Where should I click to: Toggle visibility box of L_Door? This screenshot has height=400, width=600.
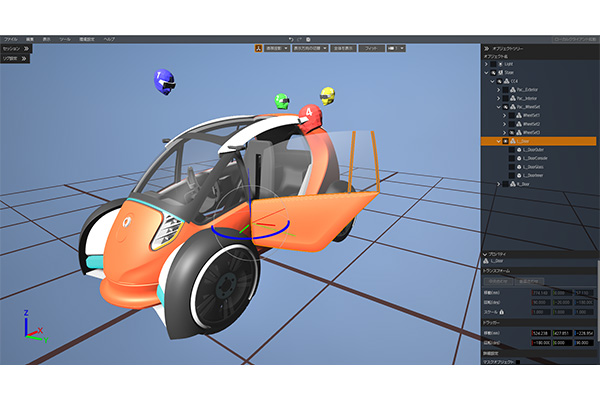tap(505, 141)
